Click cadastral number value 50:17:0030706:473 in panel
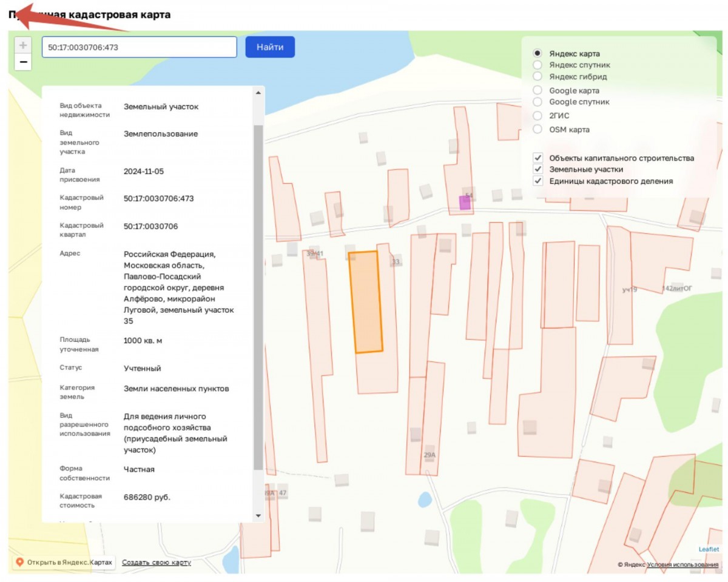The image size is (728, 582). (x=159, y=198)
